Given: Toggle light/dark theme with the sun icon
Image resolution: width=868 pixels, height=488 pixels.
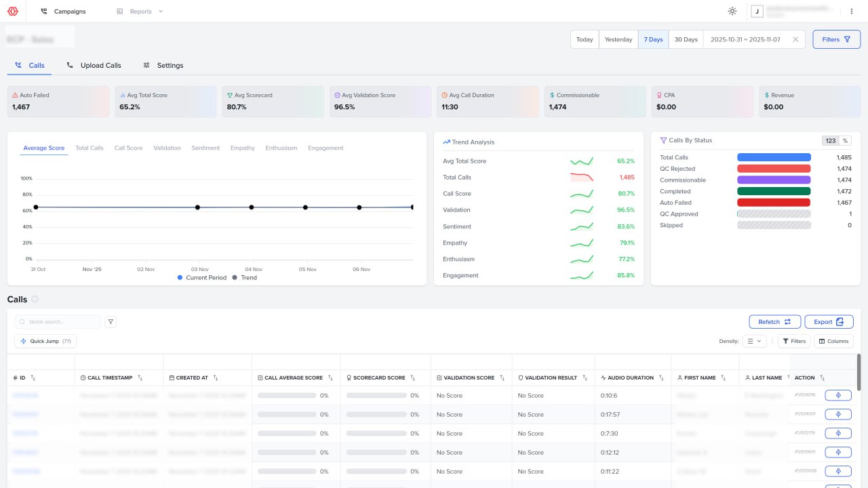Looking at the screenshot, I should [732, 12].
